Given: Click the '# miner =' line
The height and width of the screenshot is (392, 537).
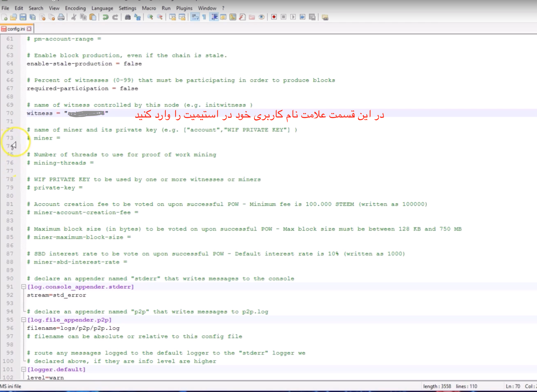Looking at the screenshot, I should 44,138.
